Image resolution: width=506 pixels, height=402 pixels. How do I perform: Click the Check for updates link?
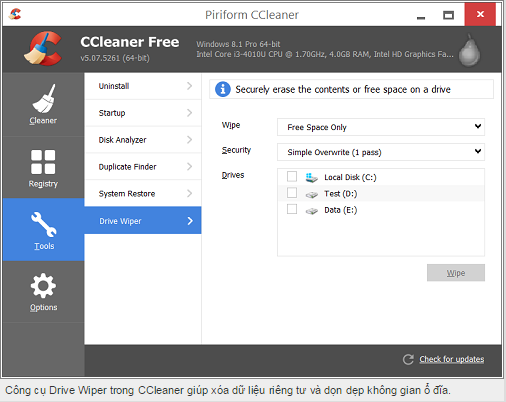pos(452,359)
